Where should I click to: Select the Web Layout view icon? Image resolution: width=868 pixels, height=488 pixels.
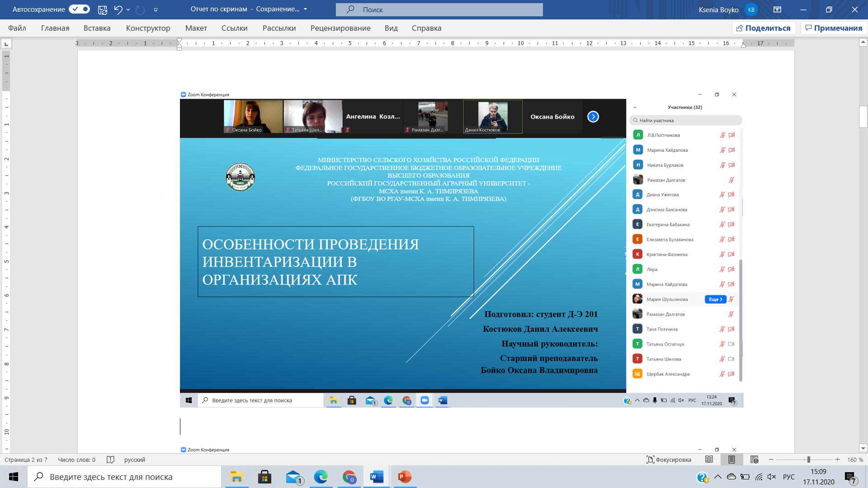click(x=754, y=460)
